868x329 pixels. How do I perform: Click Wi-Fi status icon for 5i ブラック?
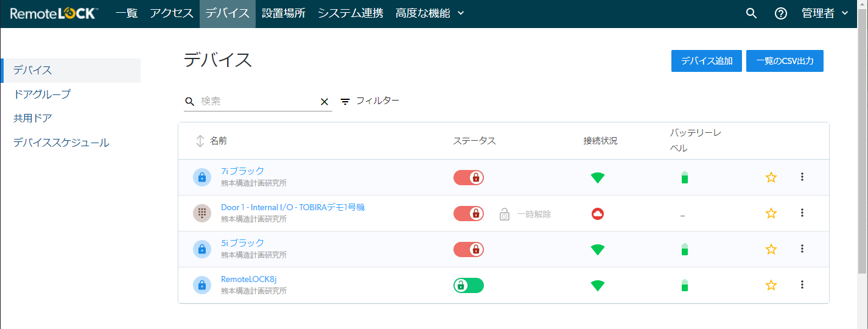598,250
